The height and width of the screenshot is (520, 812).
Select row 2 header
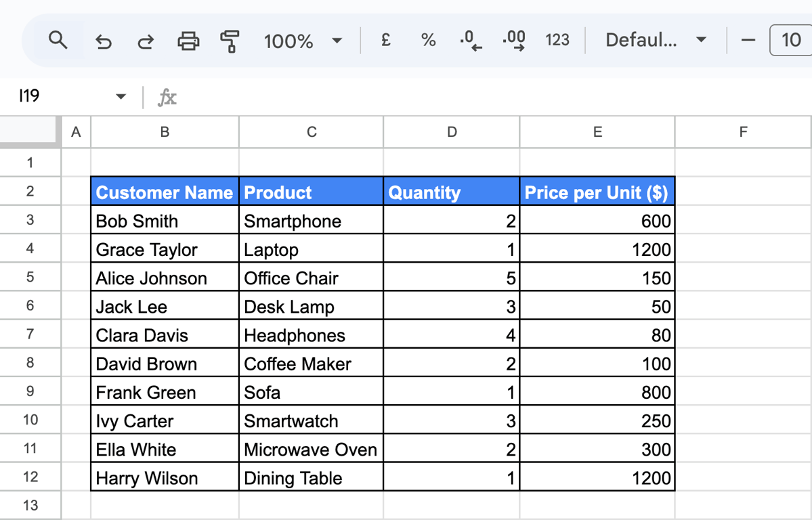pos(30,191)
